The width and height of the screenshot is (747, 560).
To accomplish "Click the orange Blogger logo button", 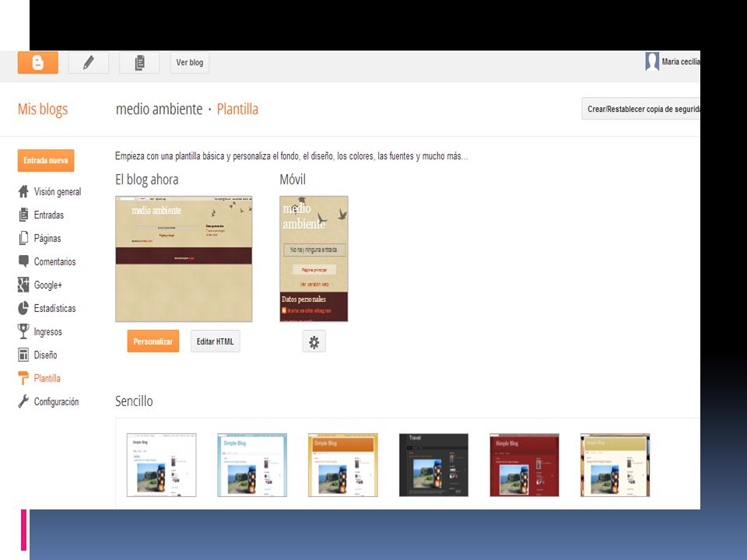I will (x=37, y=62).
